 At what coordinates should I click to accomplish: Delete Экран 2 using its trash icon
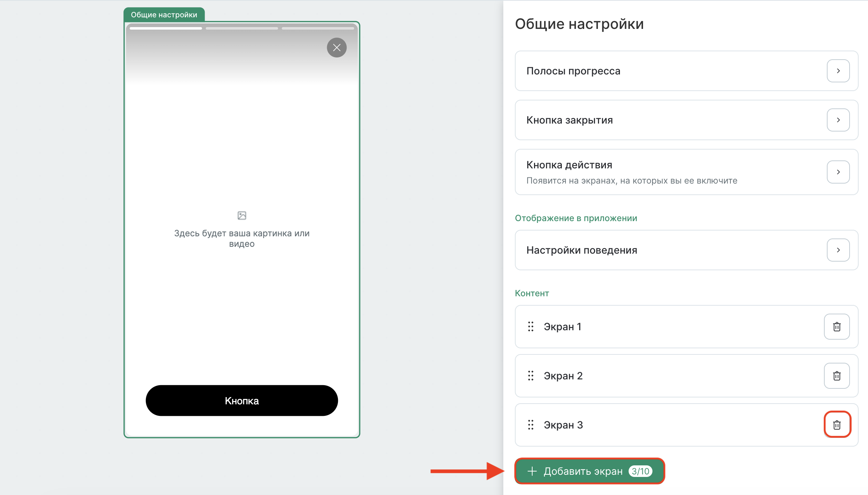(x=837, y=376)
